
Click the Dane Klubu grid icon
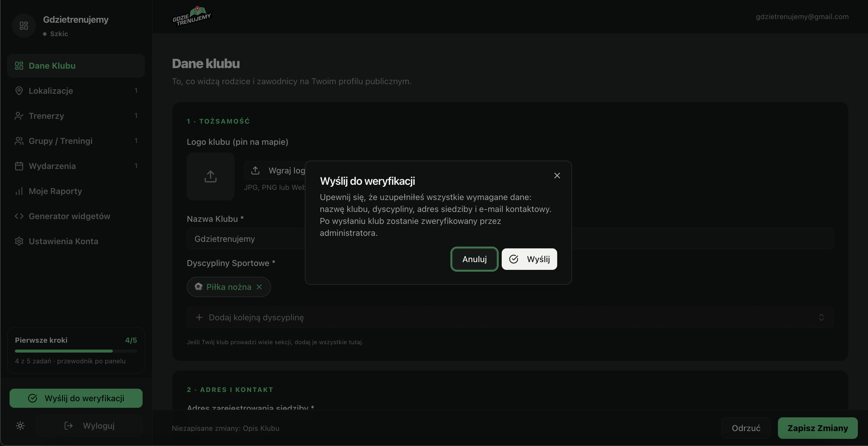tap(19, 66)
